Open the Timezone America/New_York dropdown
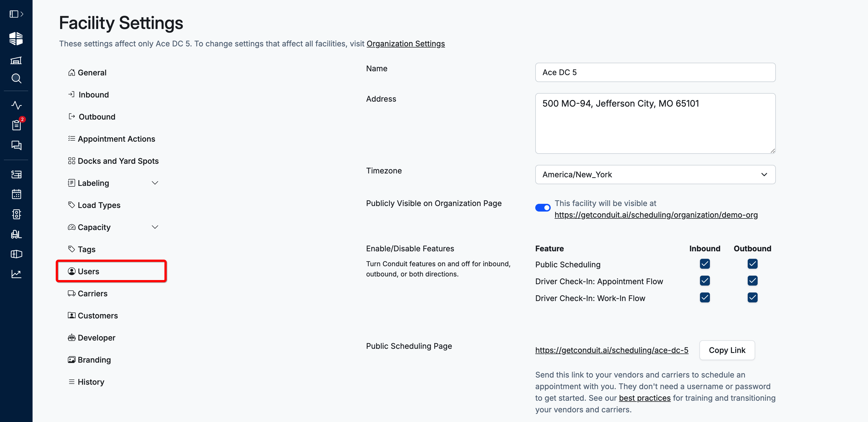Image resolution: width=868 pixels, height=422 pixels. (655, 174)
